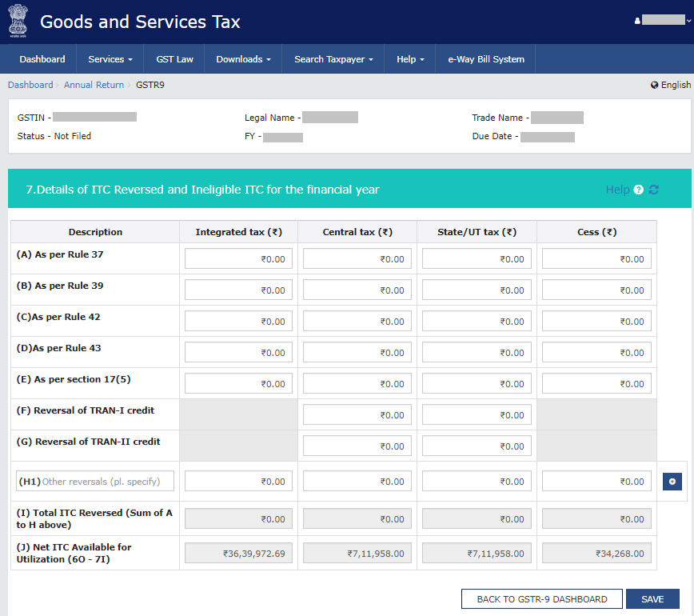Open e-Way Bill System menu item
The image size is (694, 616).
pos(486,59)
